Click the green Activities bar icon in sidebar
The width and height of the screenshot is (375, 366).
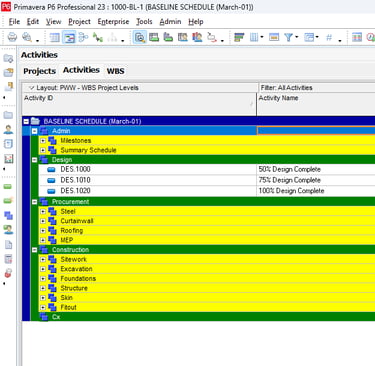coord(8,186)
